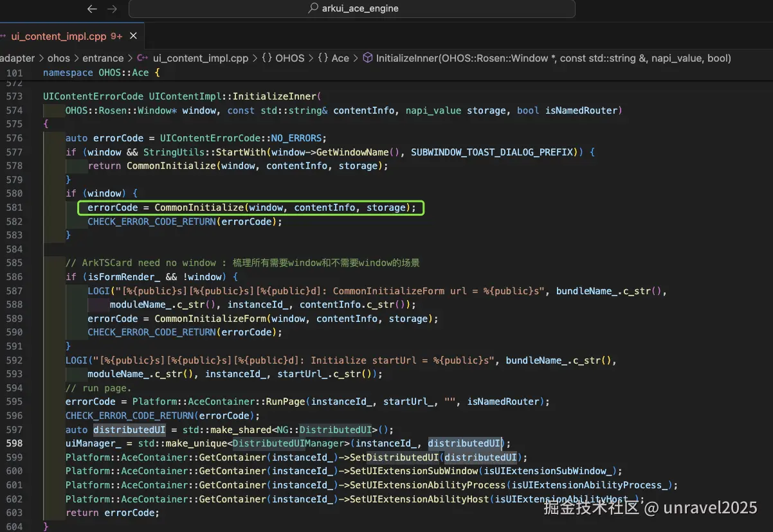Click line number 581 in the gutter
773x532 pixels.
coord(14,208)
